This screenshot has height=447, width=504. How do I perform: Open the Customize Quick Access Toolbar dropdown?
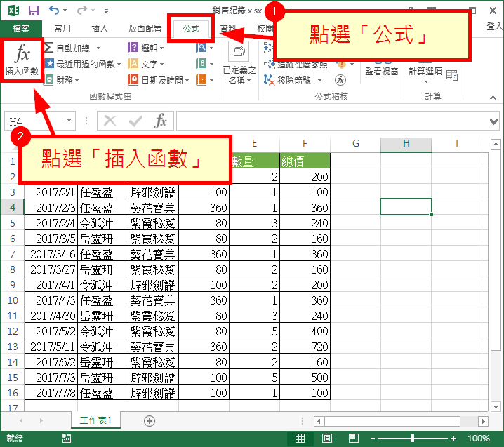tap(106, 11)
